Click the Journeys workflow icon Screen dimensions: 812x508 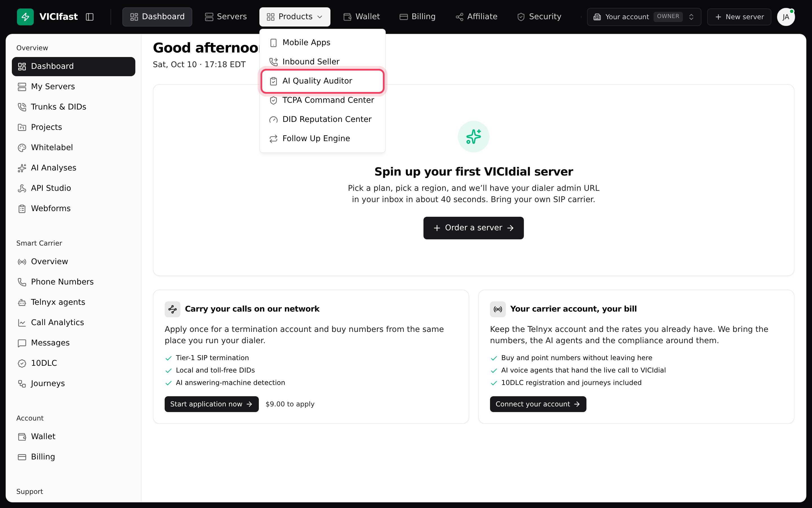tap(22, 384)
